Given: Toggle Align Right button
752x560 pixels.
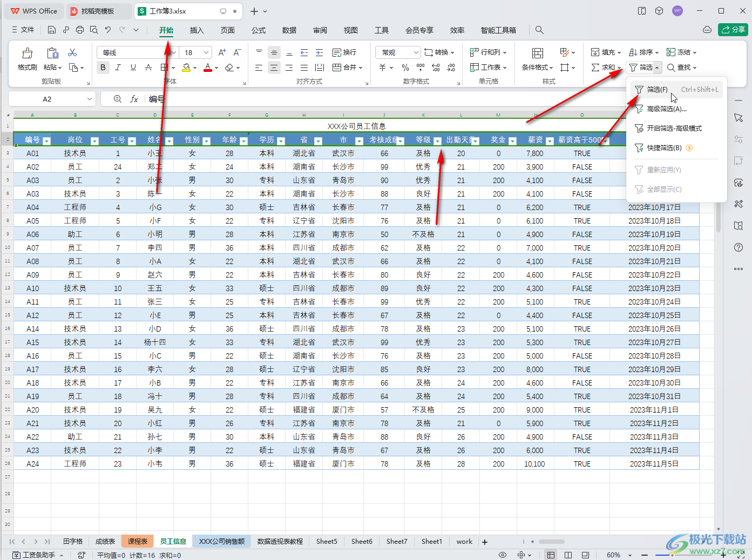Looking at the screenshot, I should click(x=289, y=68).
